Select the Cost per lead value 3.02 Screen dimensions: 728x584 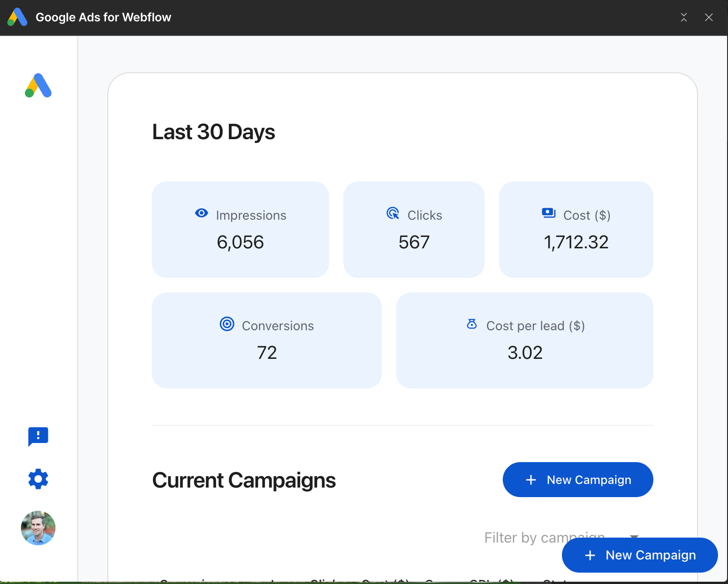525,353
